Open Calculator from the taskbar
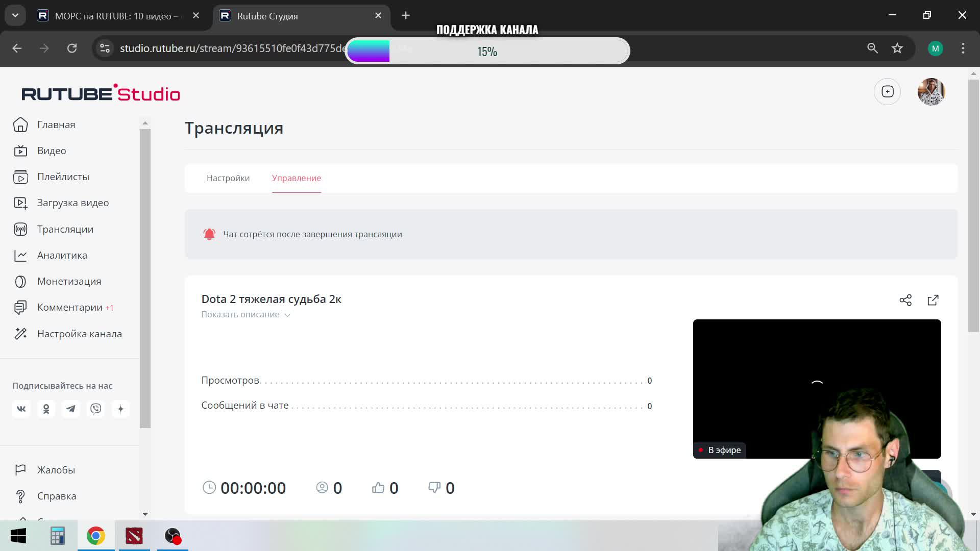Image resolution: width=980 pixels, height=551 pixels. (x=57, y=536)
